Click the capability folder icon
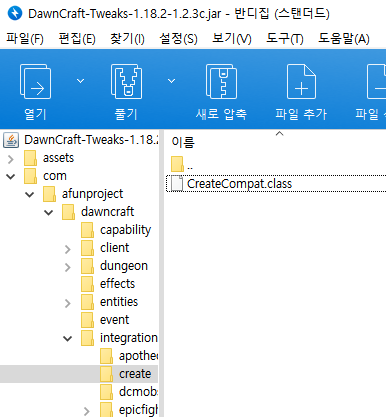 pyautogui.click(x=87, y=230)
